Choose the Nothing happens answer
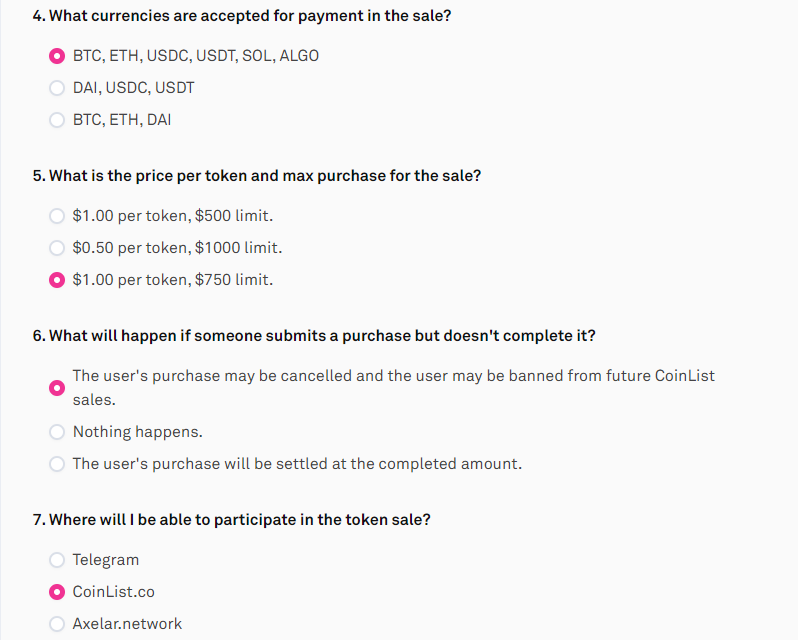This screenshot has height=640, width=798. pyautogui.click(x=56, y=432)
